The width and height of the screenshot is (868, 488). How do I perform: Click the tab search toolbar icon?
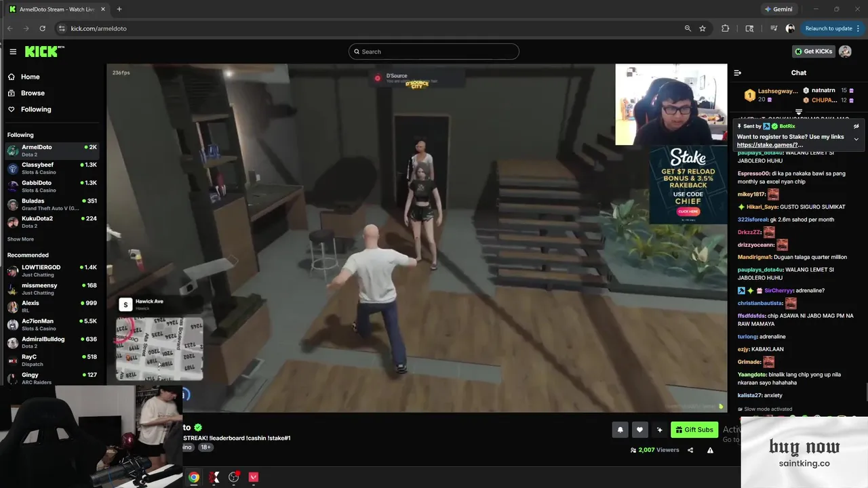(749, 28)
